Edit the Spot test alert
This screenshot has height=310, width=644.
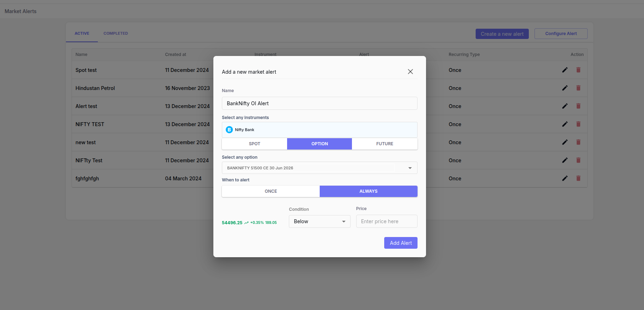pos(565,70)
